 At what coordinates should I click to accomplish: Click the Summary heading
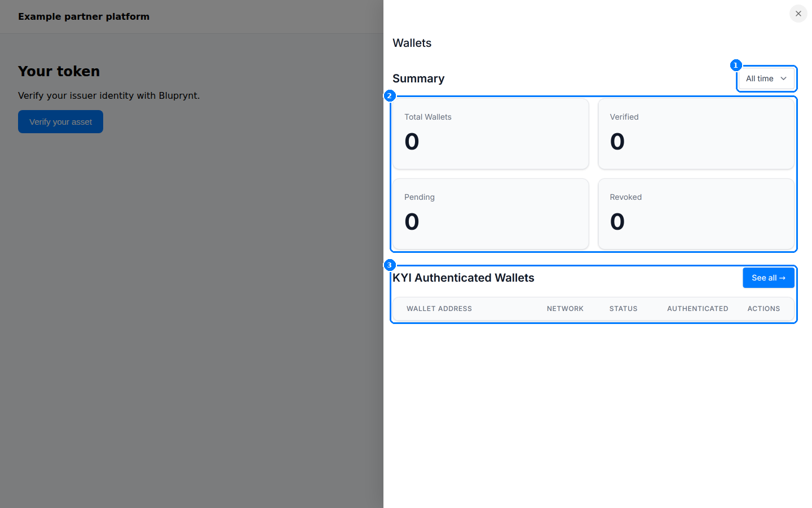pyautogui.click(x=418, y=78)
